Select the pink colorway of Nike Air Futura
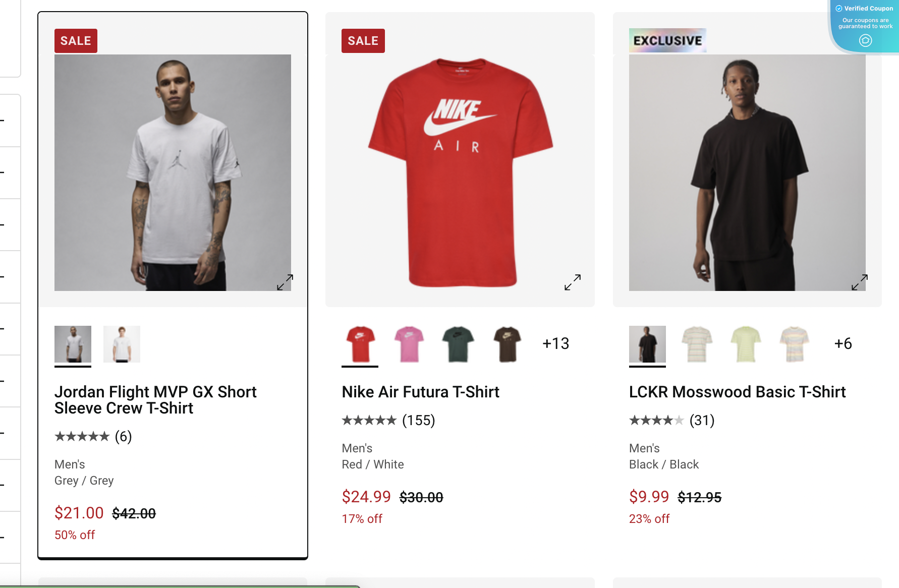Viewport: 899px width, 588px height. [x=410, y=343]
